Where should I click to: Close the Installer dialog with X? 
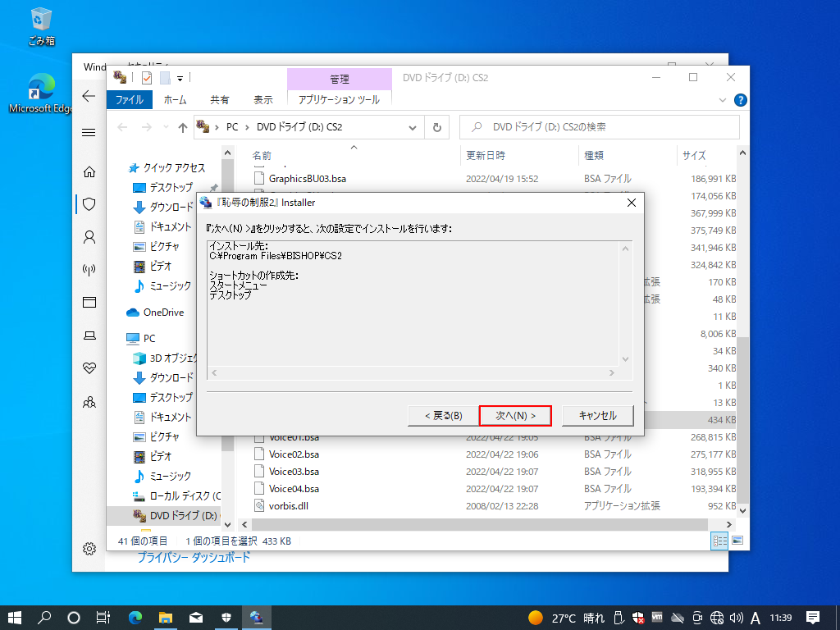632,203
